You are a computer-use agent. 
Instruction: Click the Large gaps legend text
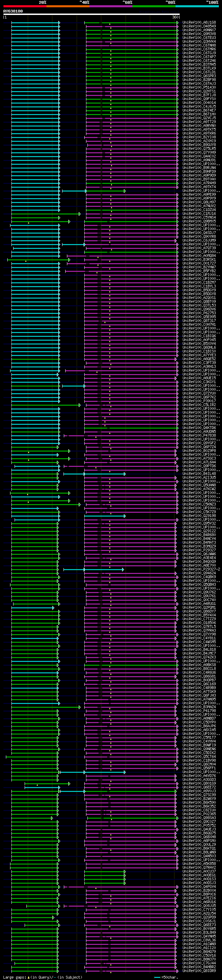pos(43,977)
